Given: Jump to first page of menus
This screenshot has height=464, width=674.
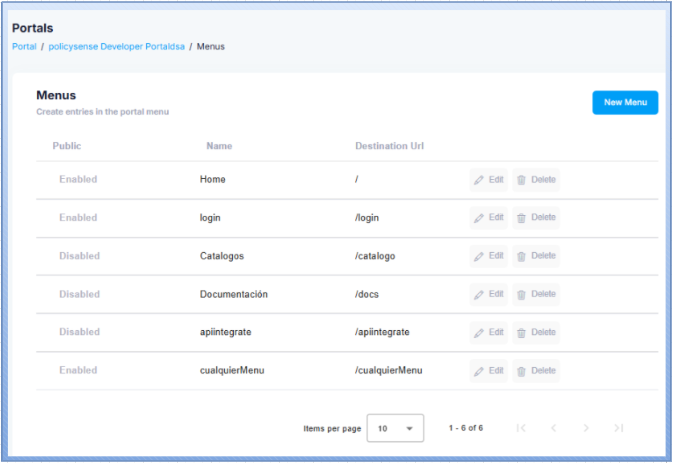Looking at the screenshot, I should tap(521, 428).
